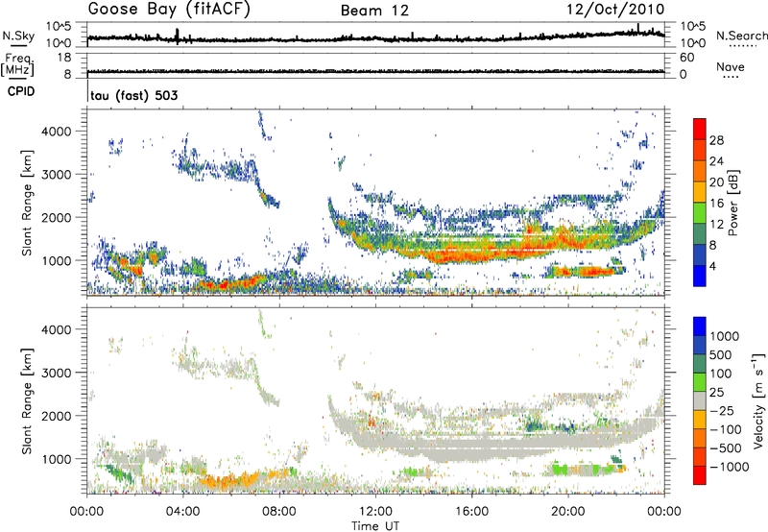Click the date '12/Oct/2010'

tap(615, 10)
